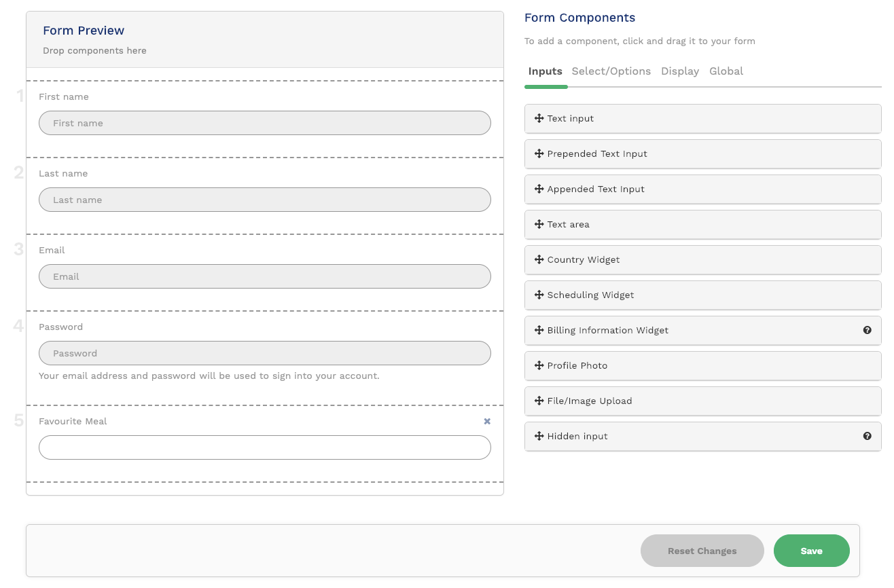
Task: Click the move icon for Profile Photo component
Action: click(x=539, y=365)
